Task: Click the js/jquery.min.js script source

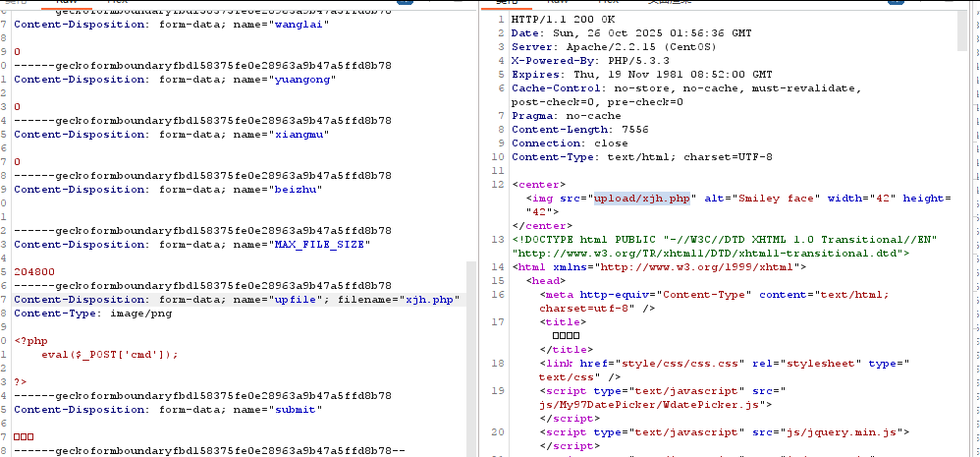Action: [831, 432]
